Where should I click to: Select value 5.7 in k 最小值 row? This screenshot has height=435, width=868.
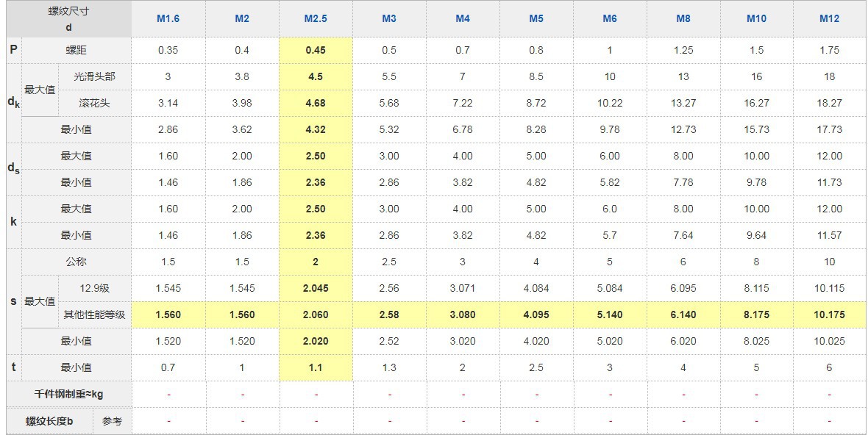[610, 235]
